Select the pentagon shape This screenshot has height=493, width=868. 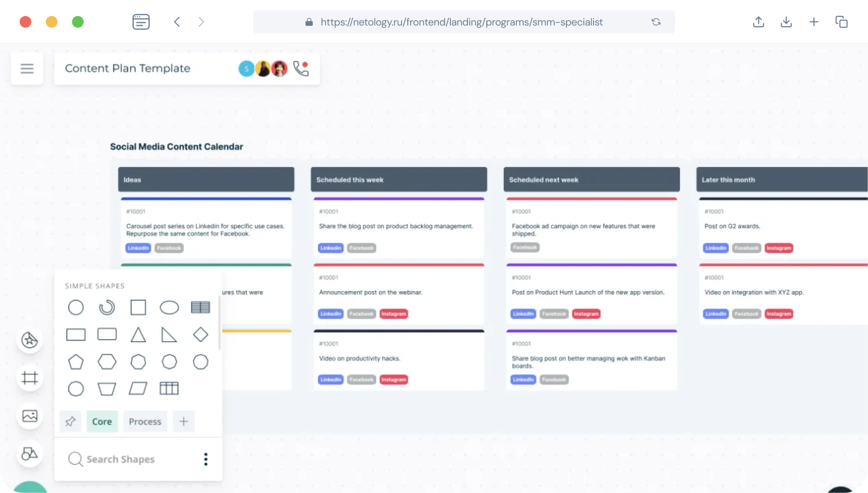pos(76,362)
